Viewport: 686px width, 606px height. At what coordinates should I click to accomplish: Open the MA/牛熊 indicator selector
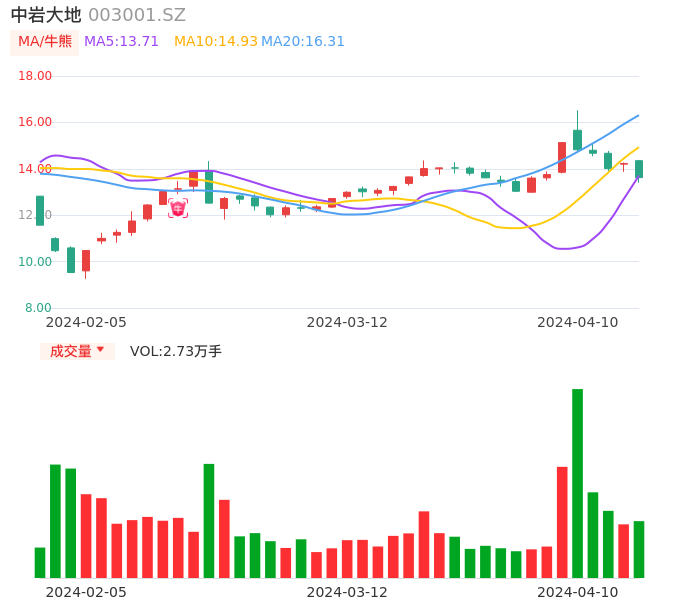[x=45, y=42]
